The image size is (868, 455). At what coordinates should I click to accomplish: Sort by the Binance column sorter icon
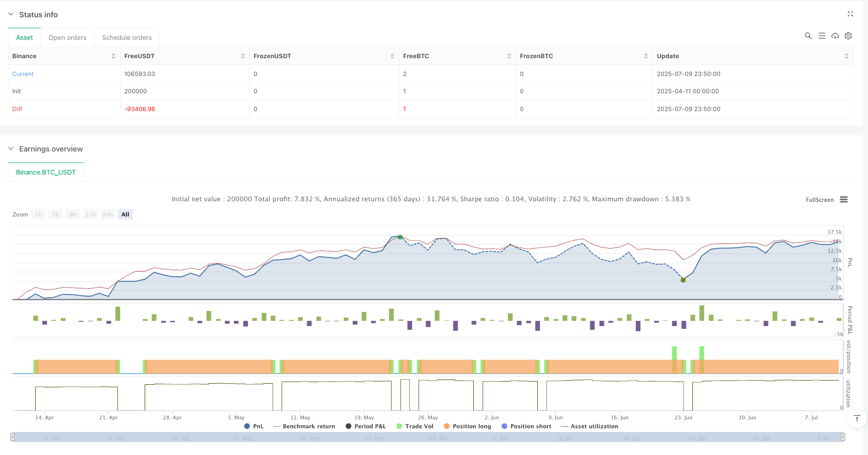point(113,56)
